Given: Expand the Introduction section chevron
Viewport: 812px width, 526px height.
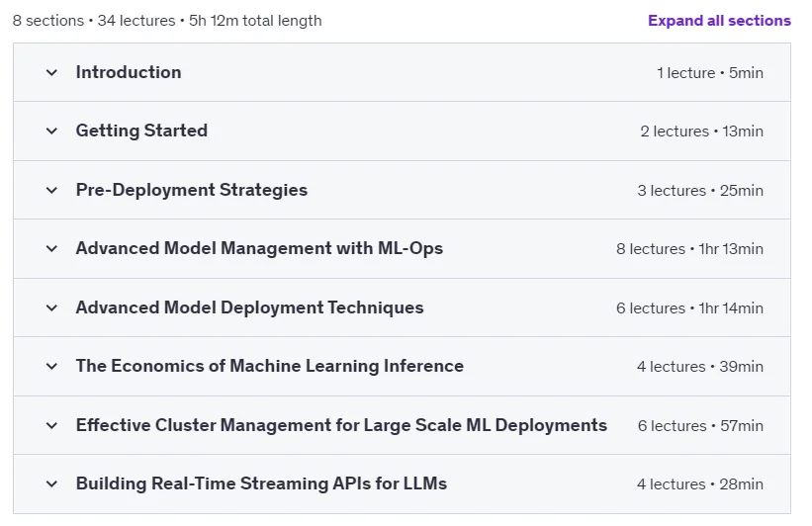Looking at the screenshot, I should [x=51, y=72].
